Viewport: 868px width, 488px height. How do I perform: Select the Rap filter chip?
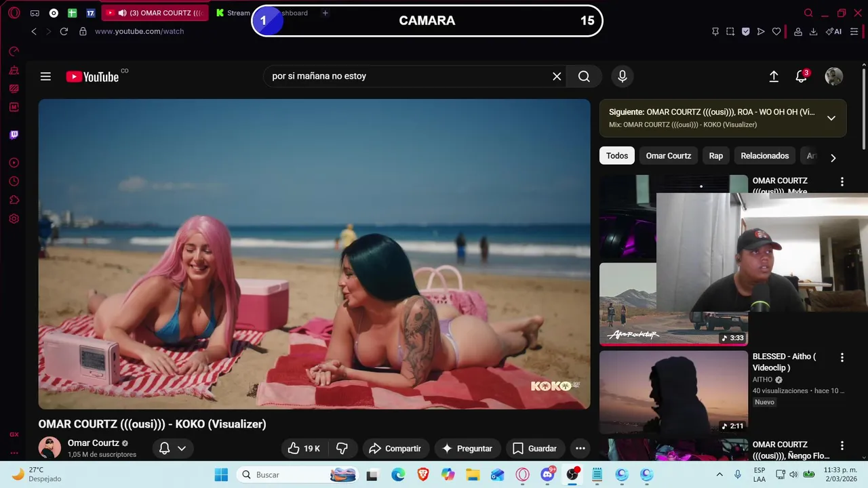click(x=716, y=156)
